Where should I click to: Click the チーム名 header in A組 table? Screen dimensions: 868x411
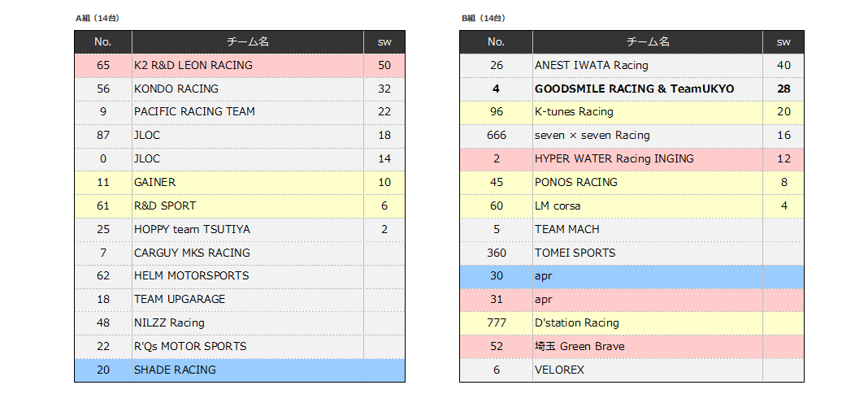pyautogui.click(x=247, y=41)
